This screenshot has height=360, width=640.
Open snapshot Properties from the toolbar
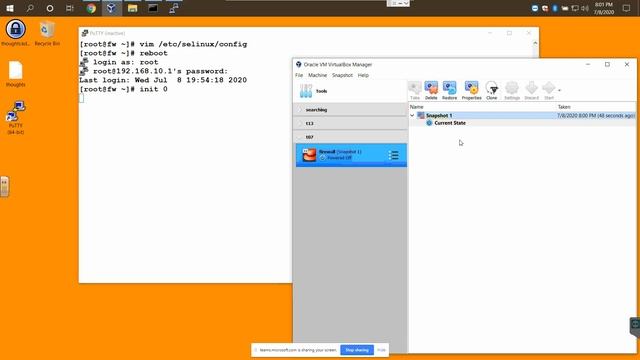pyautogui.click(x=471, y=90)
